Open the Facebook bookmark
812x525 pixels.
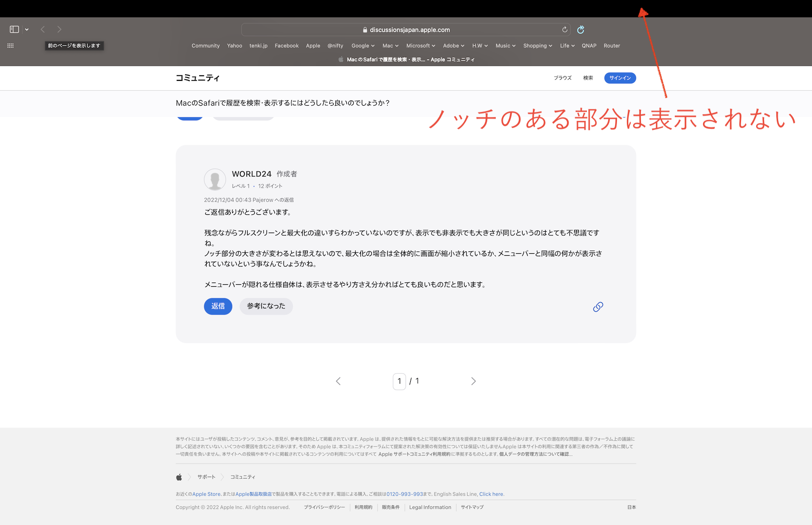pos(287,46)
